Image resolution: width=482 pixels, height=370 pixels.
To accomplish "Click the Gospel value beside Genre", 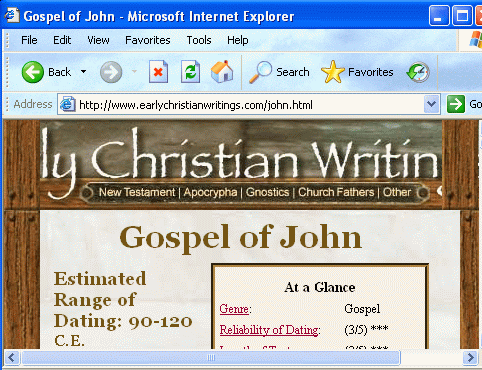I will point(362,309).
